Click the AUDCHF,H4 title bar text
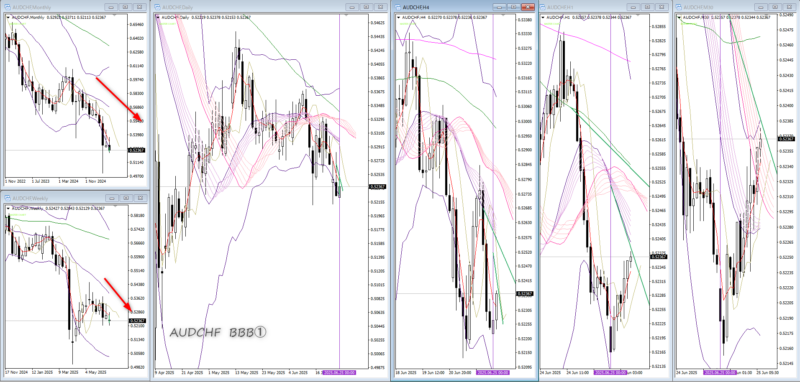 tap(416, 7)
